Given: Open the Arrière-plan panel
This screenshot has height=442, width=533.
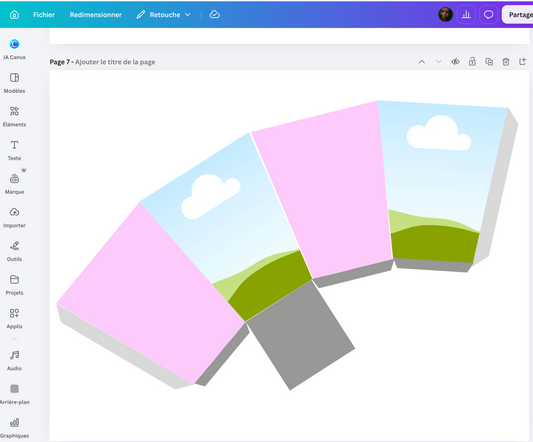Looking at the screenshot, I should click(x=14, y=394).
